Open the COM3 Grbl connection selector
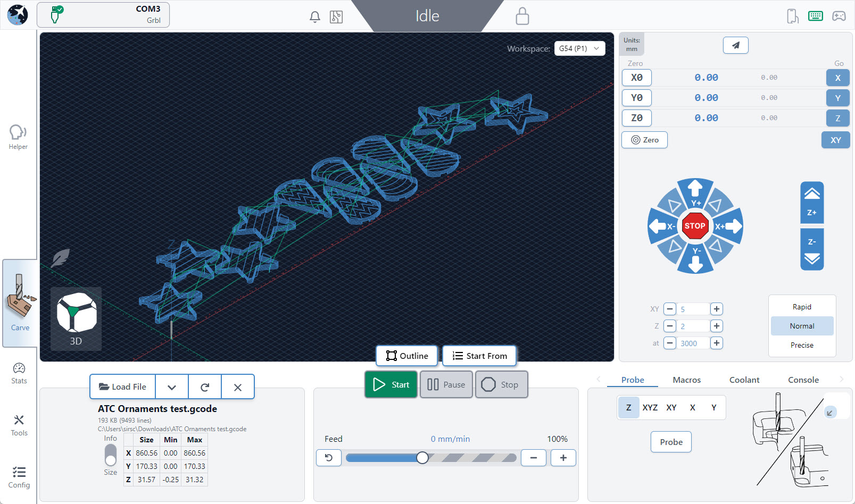 (103, 15)
